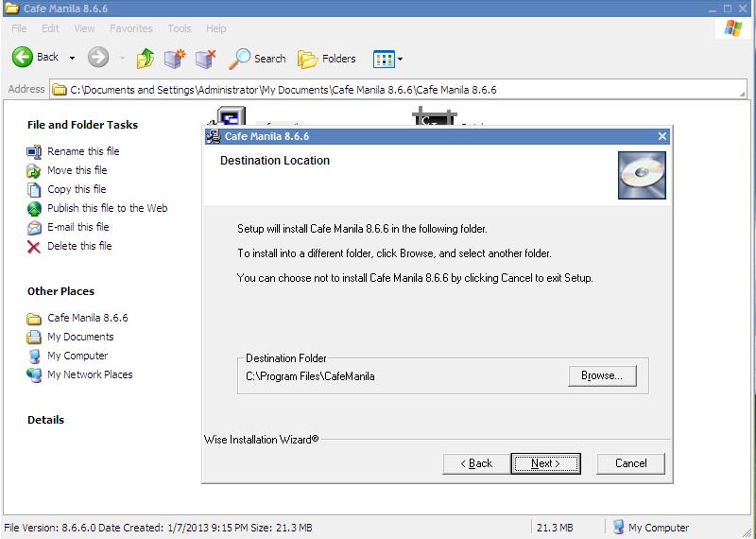
Task: Click the Other Places section header
Action: click(60, 291)
